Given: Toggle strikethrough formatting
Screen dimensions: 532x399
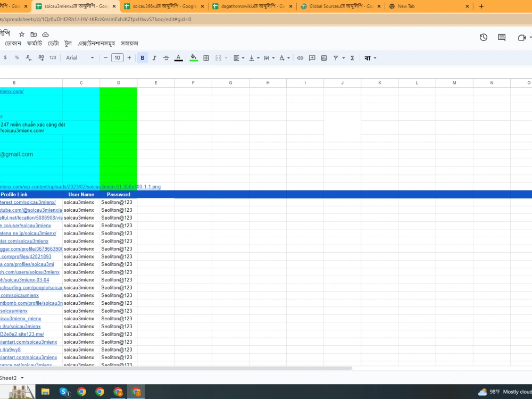Looking at the screenshot, I should coord(166,58).
